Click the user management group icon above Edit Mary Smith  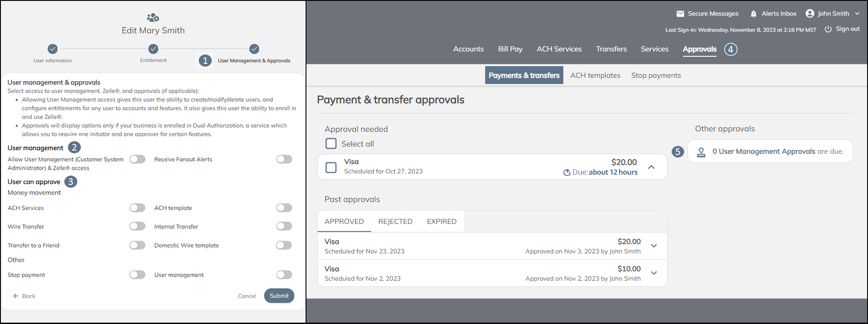click(x=153, y=17)
